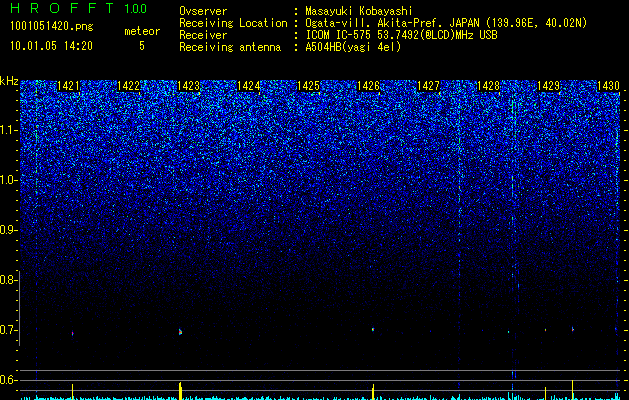Click the meteor echo spot below 1423

coord(181,331)
